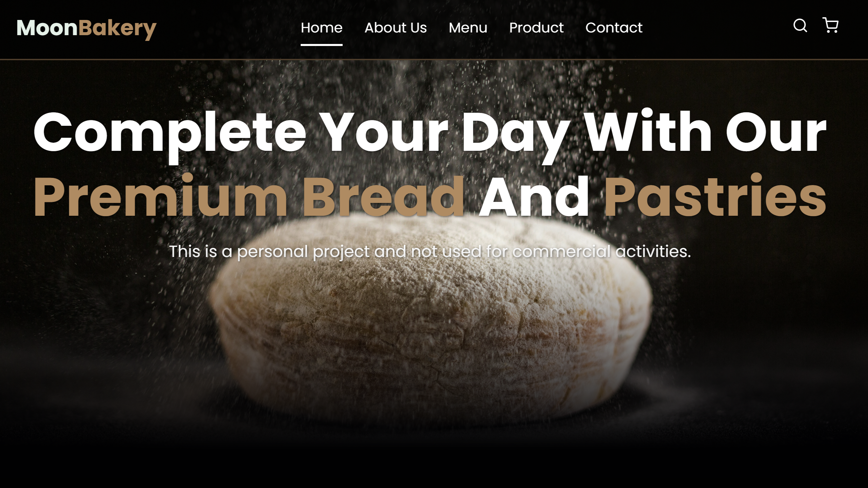
Task: Open the About Us page
Action: [395, 28]
